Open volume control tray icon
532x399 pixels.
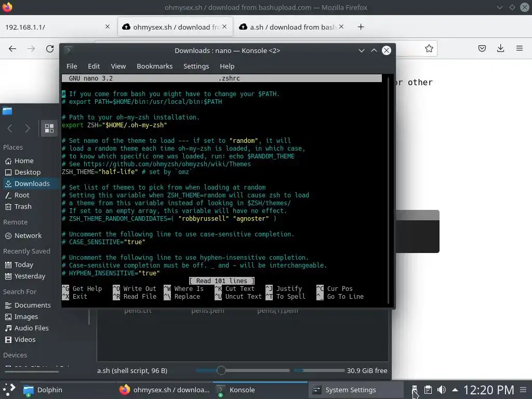442,390
